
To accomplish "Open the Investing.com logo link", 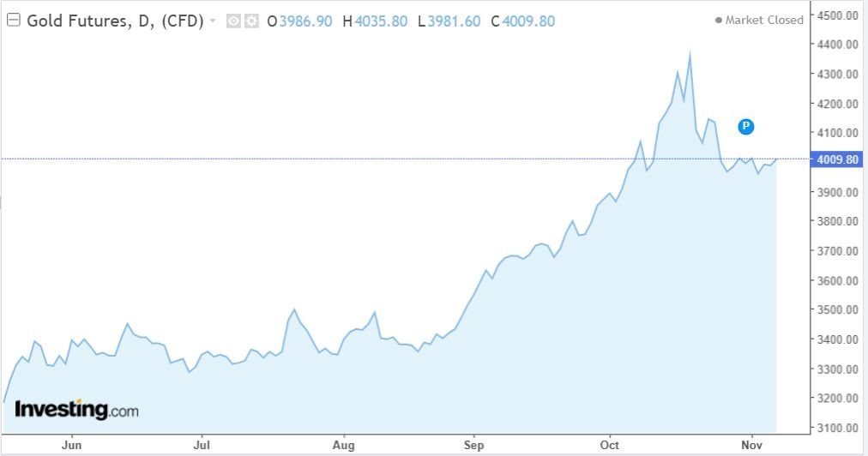I will [76, 410].
